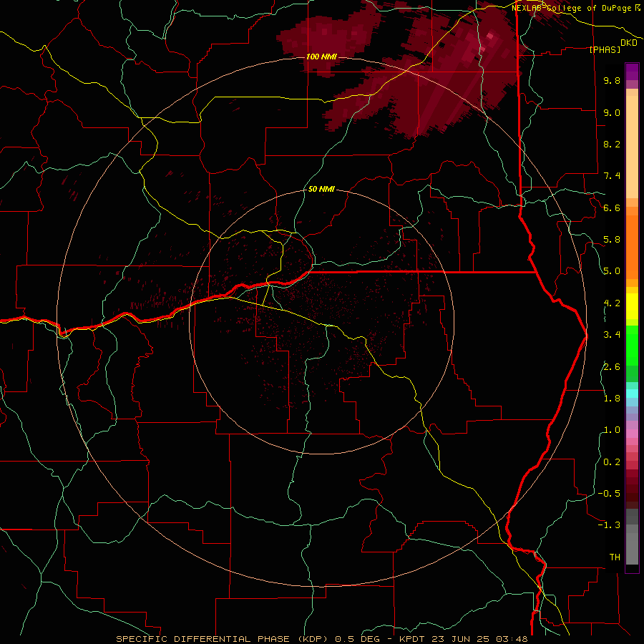This screenshot has height=644, width=644.
Task: Click the 50 NMI range ring label
Action: click(321, 190)
